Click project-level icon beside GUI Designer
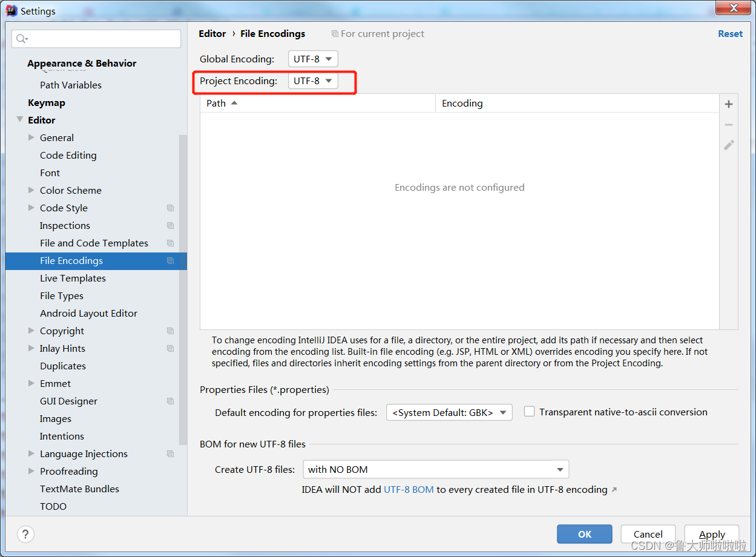This screenshot has height=557, width=756. 171,401
